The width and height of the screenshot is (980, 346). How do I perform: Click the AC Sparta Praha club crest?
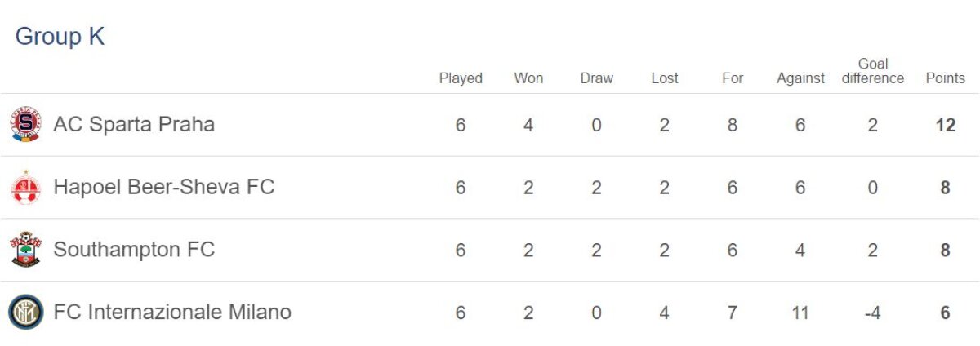25,125
